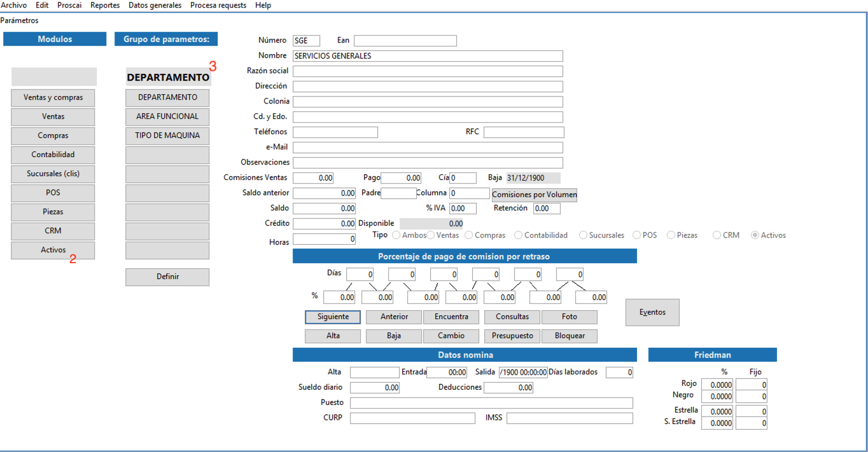The image size is (868, 452).
Task: Focus the Observaciones field
Action: (x=428, y=163)
